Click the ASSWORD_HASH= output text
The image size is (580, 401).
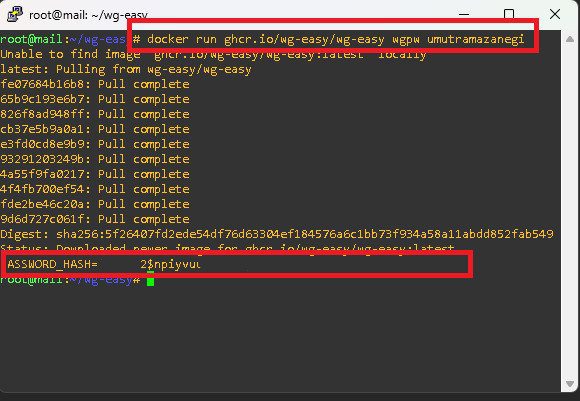[x=52, y=264]
